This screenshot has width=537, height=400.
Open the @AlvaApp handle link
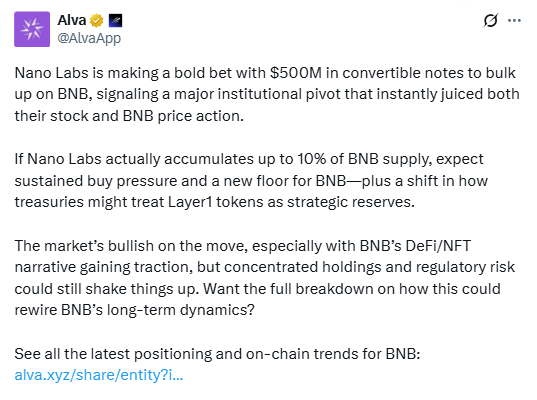(x=89, y=38)
